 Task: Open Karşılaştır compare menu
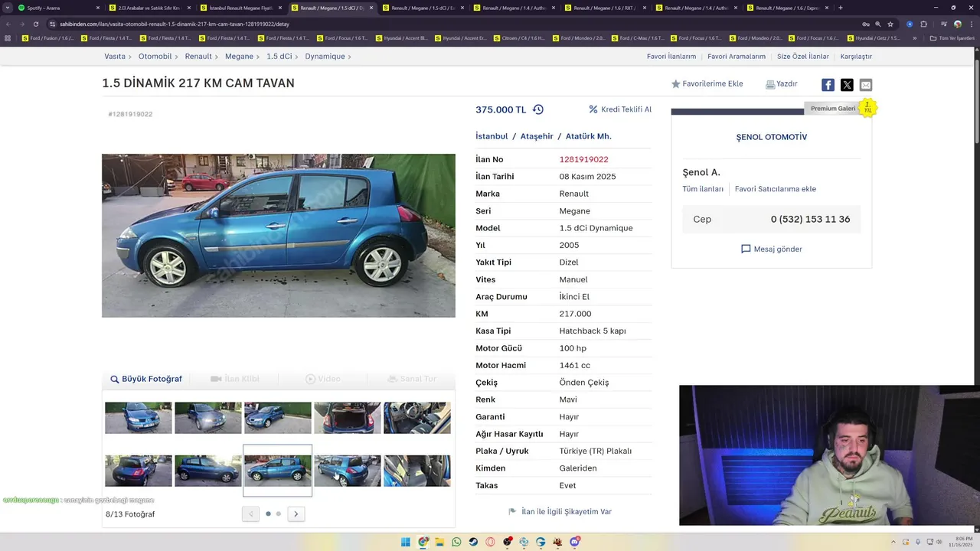pyautogui.click(x=856, y=57)
